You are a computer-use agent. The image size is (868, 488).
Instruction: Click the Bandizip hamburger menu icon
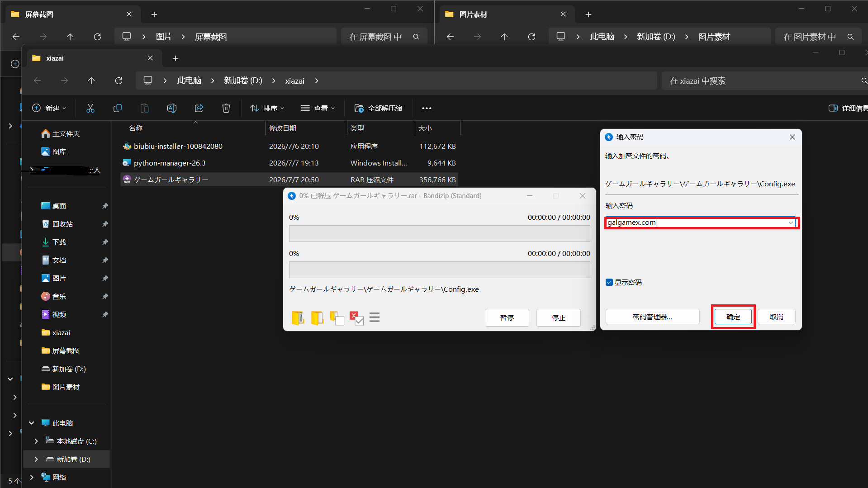[375, 317]
